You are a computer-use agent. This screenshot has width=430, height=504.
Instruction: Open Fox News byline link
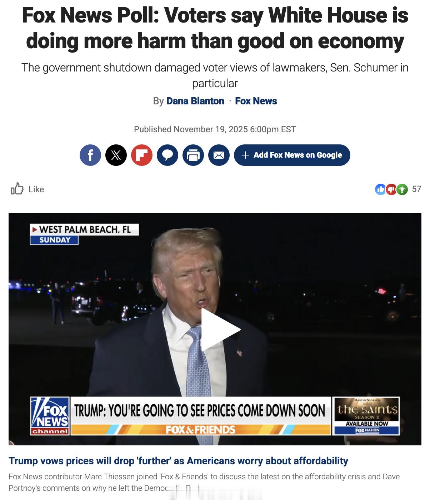click(x=256, y=101)
